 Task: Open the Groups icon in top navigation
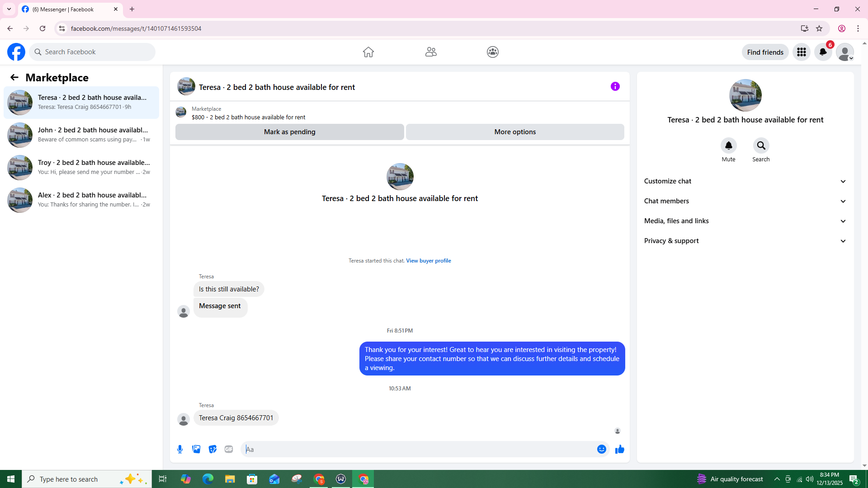(493, 52)
